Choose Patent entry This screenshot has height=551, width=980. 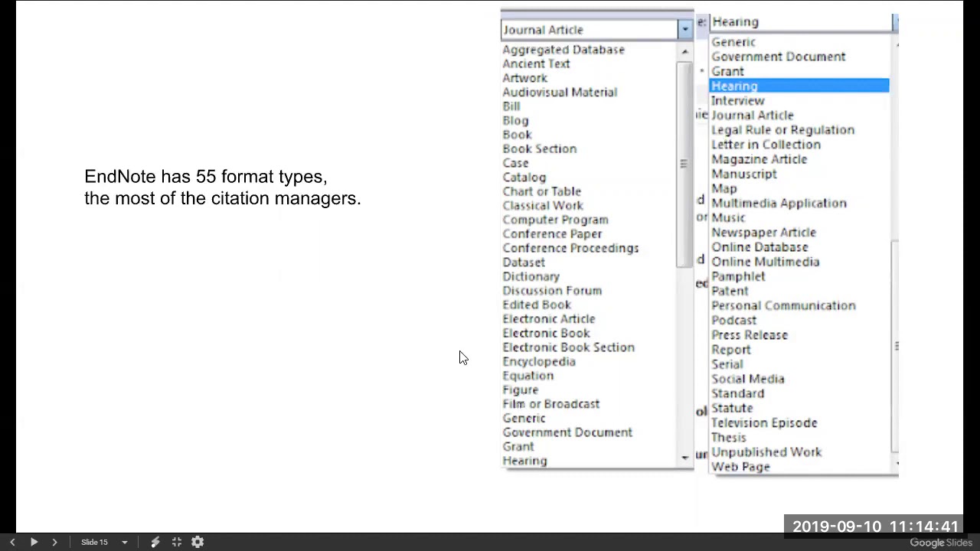pyautogui.click(x=730, y=290)
